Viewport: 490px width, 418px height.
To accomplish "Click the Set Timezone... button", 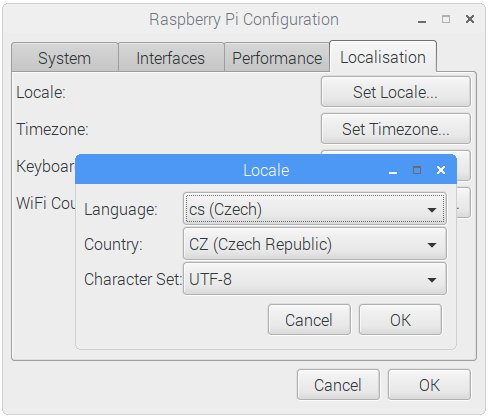I will tap(396, 129).
